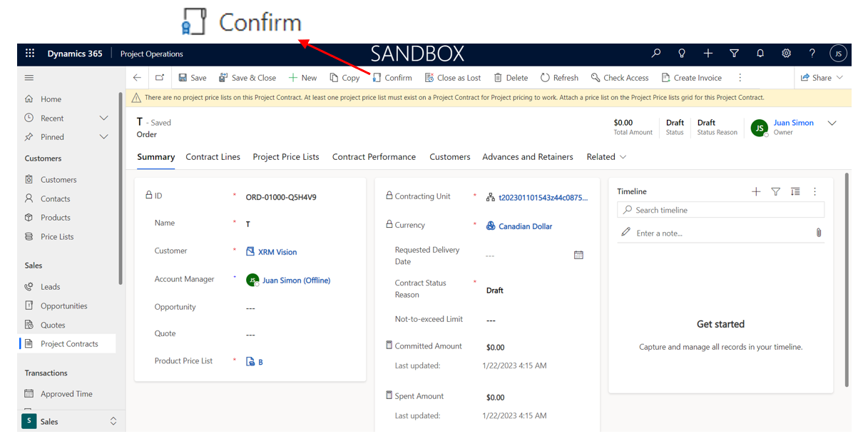The width and height of the screenshot is (868, 444).
Task: Create a New record
Action: click(x=302, y=78)
